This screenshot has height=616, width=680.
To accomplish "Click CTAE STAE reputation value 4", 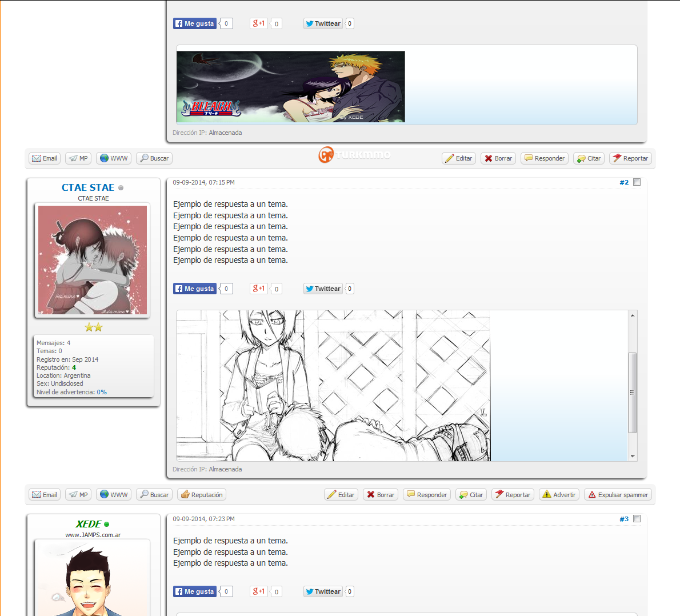I will pyautogui.click(x=74, y=367).
